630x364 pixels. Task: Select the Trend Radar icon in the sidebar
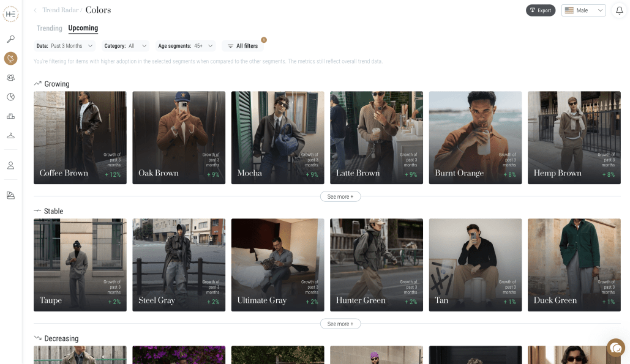click(x=11, y=59)
